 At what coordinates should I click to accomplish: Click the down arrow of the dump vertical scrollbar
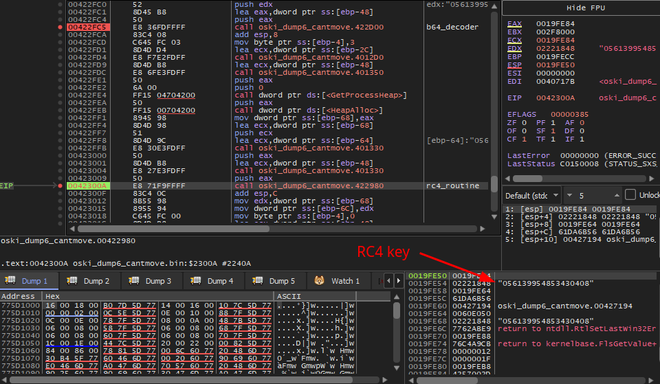point(397,368)
